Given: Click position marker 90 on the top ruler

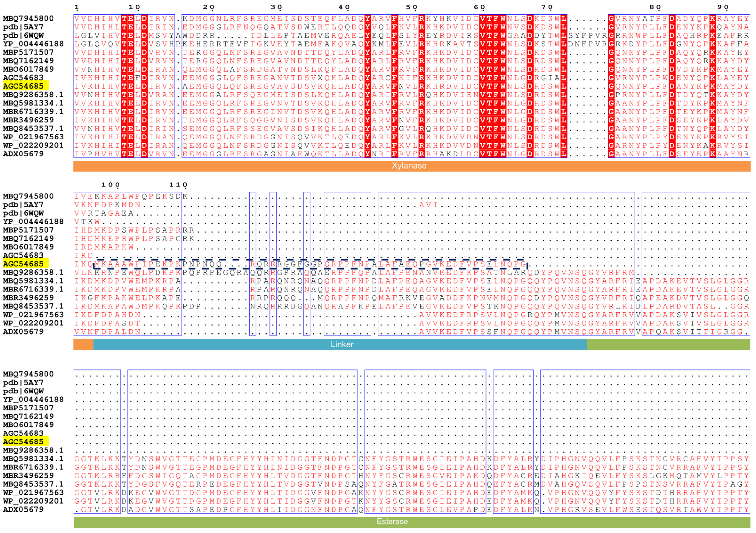Looking at the screenshot, I should (x=723, y=7).
